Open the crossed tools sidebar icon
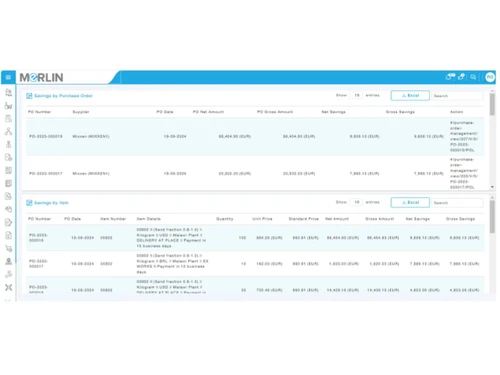 (8, 287)
